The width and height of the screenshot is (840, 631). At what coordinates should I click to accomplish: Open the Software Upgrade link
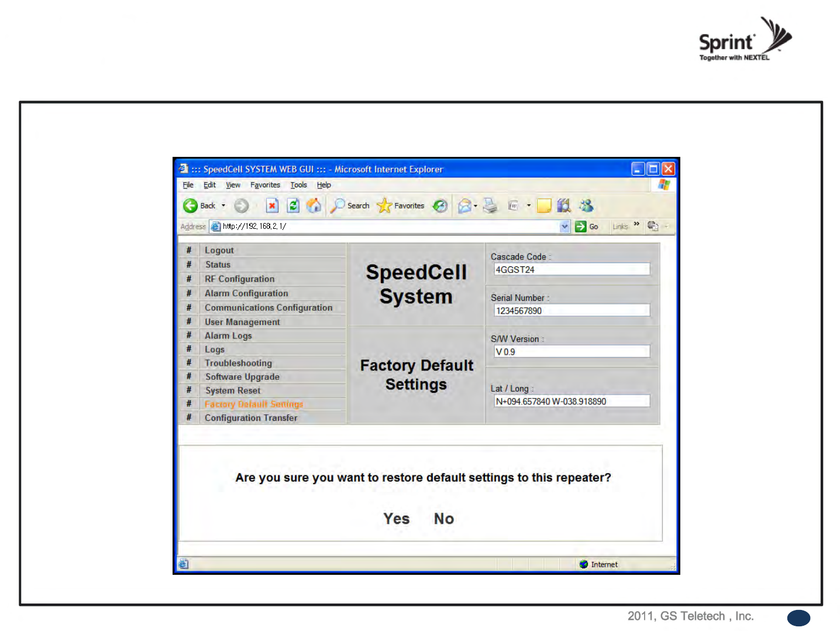[242, 377]
